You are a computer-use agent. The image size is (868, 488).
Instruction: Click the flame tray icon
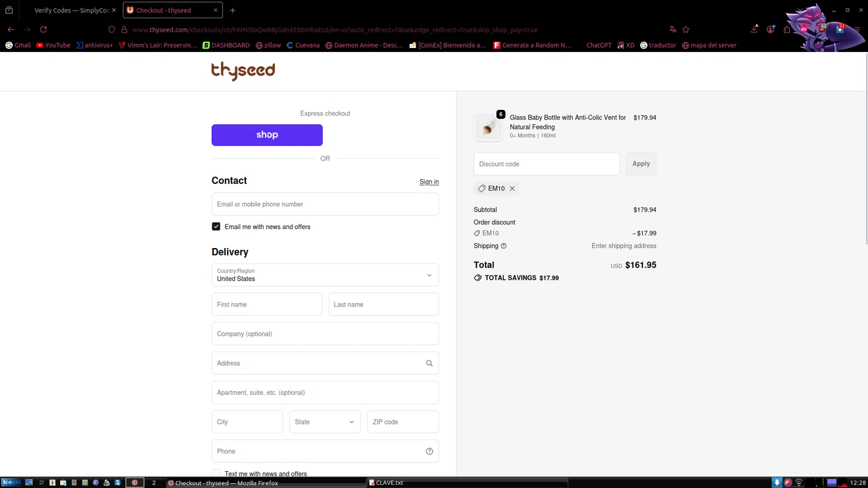pos(788,482)
